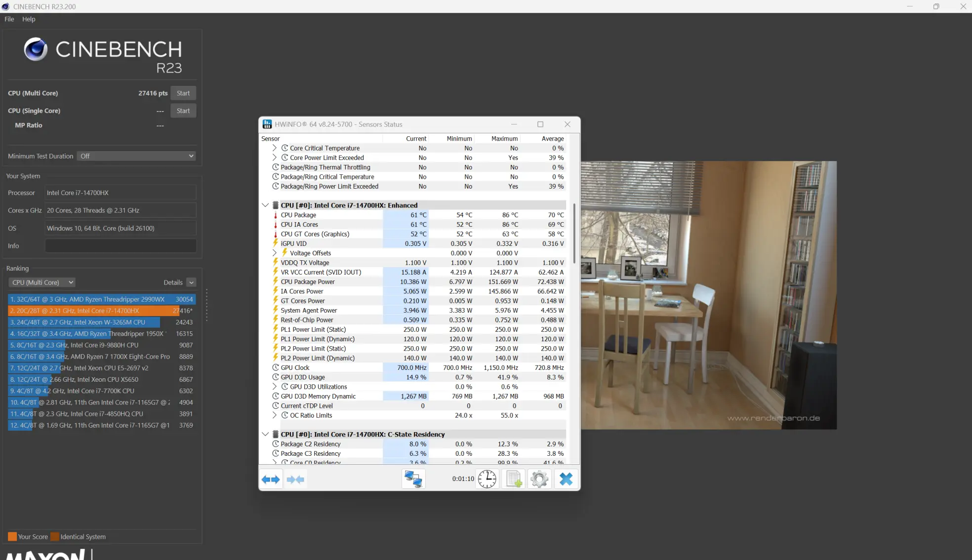Click the Average column header in HWiNFO
Screen dimensions: 972x560
tap(552, 139)
